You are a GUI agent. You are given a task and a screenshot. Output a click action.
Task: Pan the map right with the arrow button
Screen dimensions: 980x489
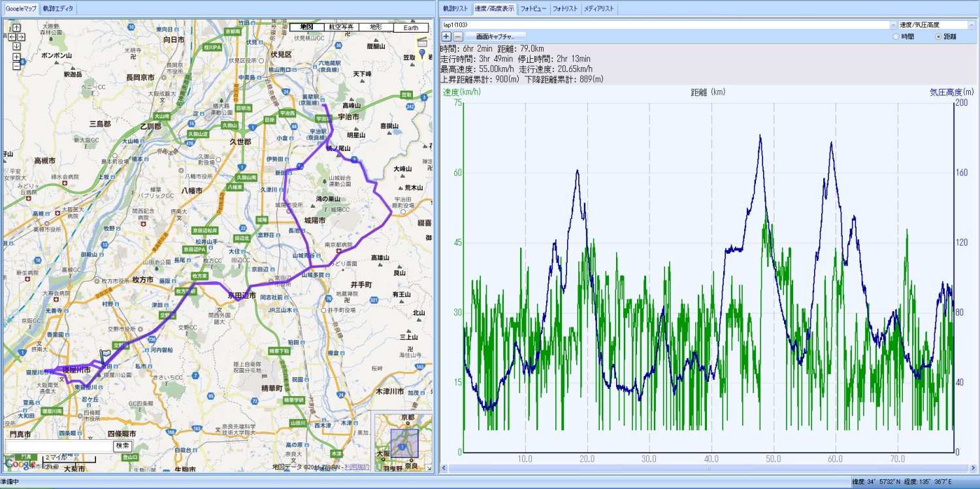pyautogui.click(x=21, y=37)
